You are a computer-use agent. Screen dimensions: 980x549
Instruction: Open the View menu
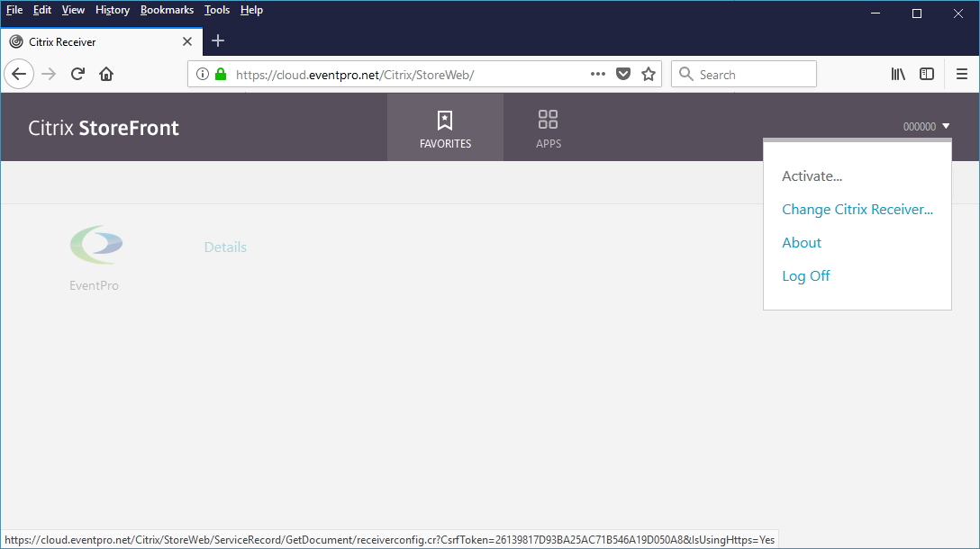[73, 10]
